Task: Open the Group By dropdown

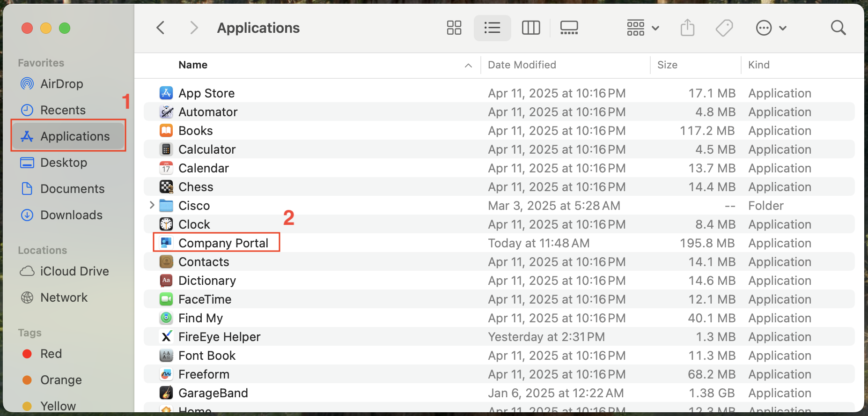Action: pyautogui.click(x=643, y=28)
